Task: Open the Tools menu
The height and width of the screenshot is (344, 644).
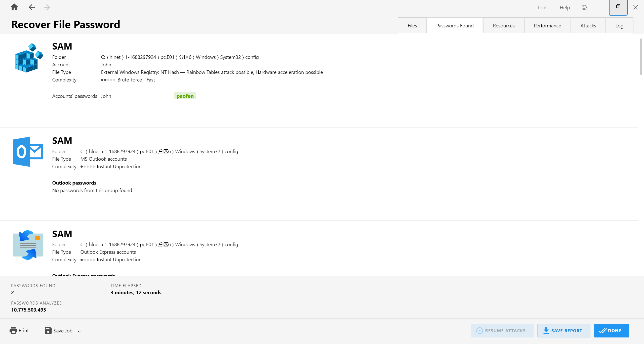Action: click(x=543, y=8)
